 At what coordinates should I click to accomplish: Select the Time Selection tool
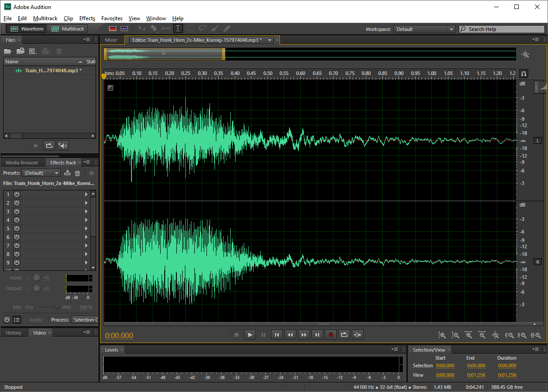178,29
